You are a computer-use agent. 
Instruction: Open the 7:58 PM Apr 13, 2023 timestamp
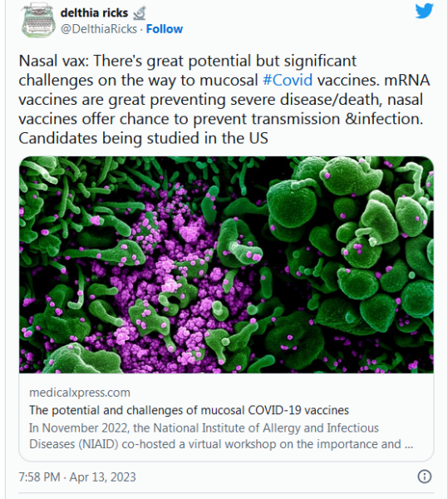[x=77, y=477]
